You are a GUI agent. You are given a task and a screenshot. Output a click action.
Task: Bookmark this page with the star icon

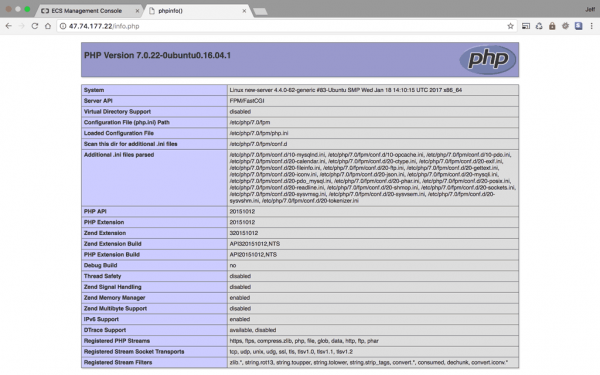[510, 26]
